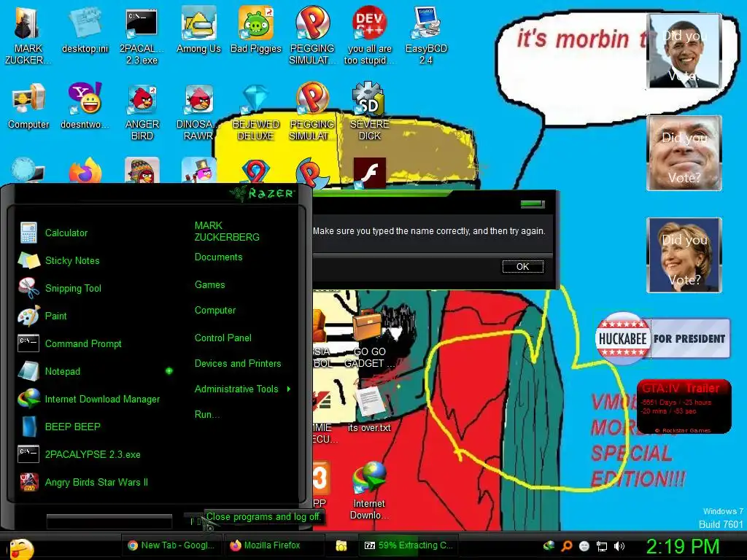Click the volume speaker tray icon
The width and height of the screenshot is (747, 560).
click(x=619, y=546)
